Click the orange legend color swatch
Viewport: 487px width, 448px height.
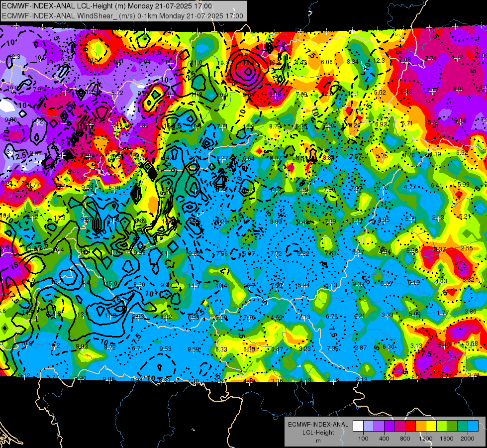click(421, 426)
